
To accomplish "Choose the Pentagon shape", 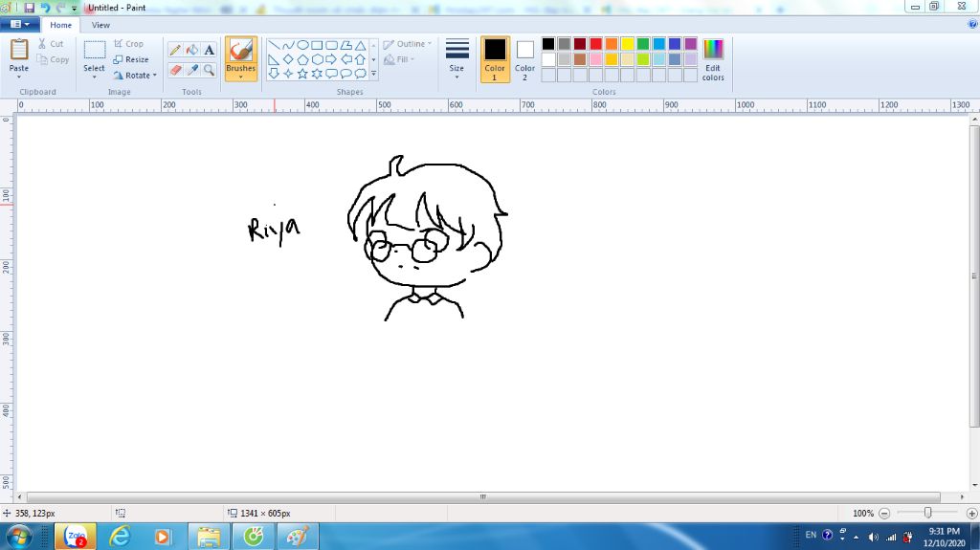I will click(x=302, y=59).
